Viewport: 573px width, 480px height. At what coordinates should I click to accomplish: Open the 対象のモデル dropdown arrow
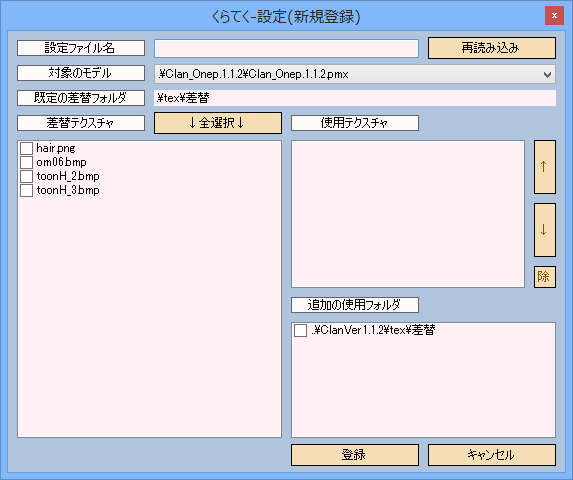(x=547, y=75)
